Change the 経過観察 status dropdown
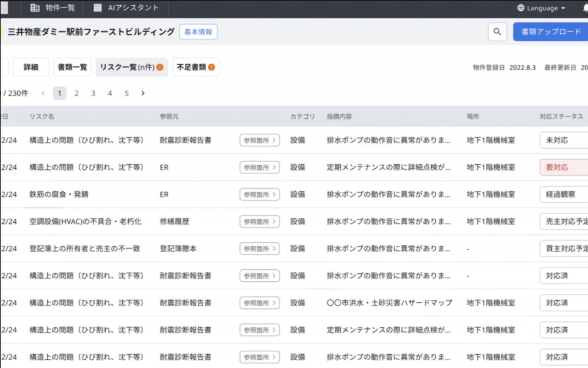This screenshot has height=368, width=588. pos(564,195)
